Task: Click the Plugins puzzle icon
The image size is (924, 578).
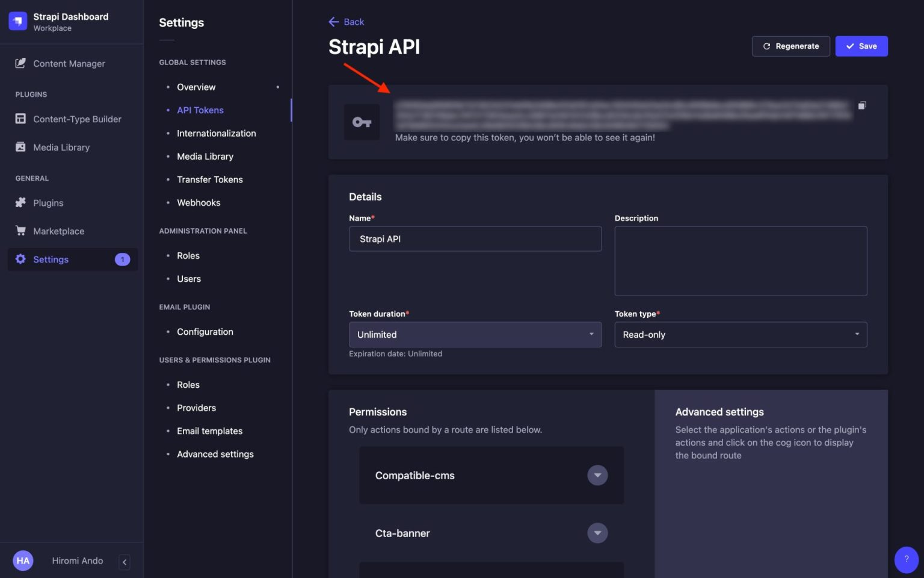Action: tap(21, 203)
